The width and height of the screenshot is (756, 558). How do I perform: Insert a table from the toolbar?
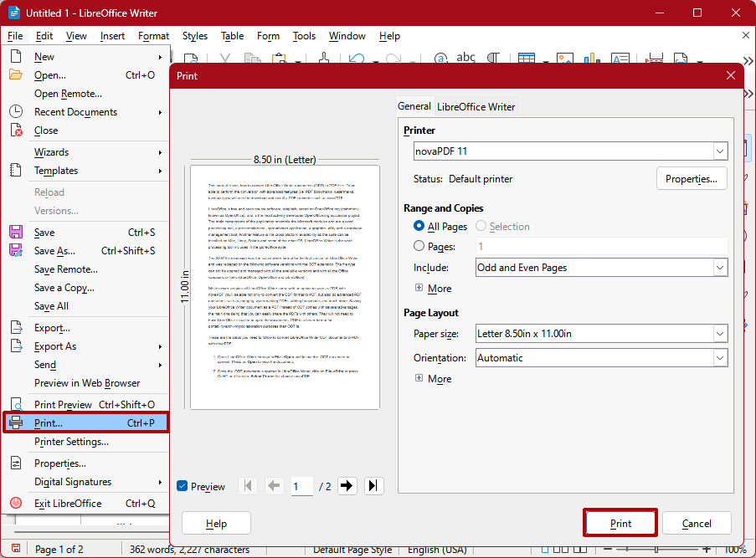(527, 58)
